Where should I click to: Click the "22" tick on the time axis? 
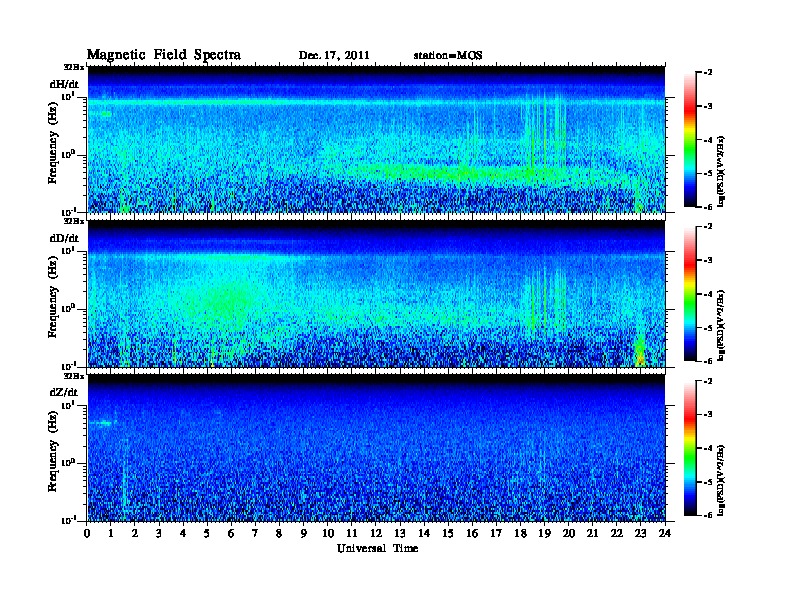coord(617,533)
